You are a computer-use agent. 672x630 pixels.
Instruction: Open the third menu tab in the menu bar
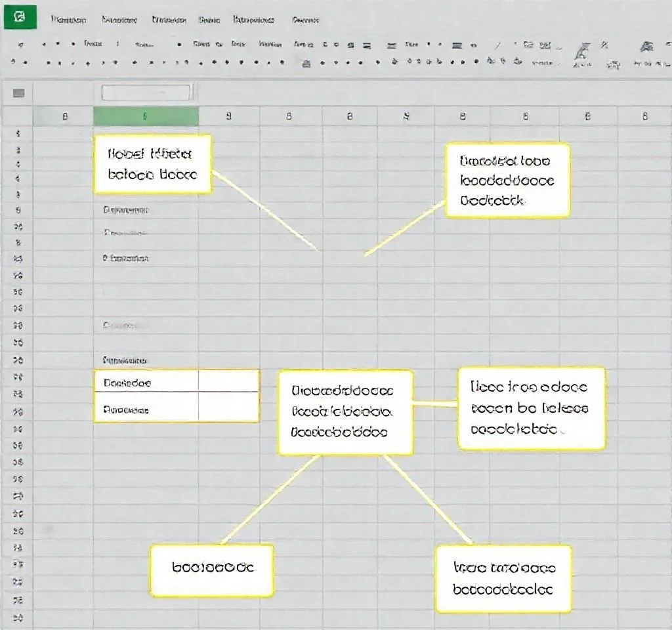tap(169, 20)
